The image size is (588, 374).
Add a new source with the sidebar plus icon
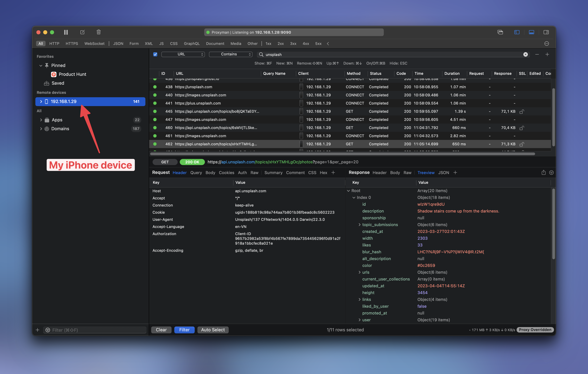37,330
